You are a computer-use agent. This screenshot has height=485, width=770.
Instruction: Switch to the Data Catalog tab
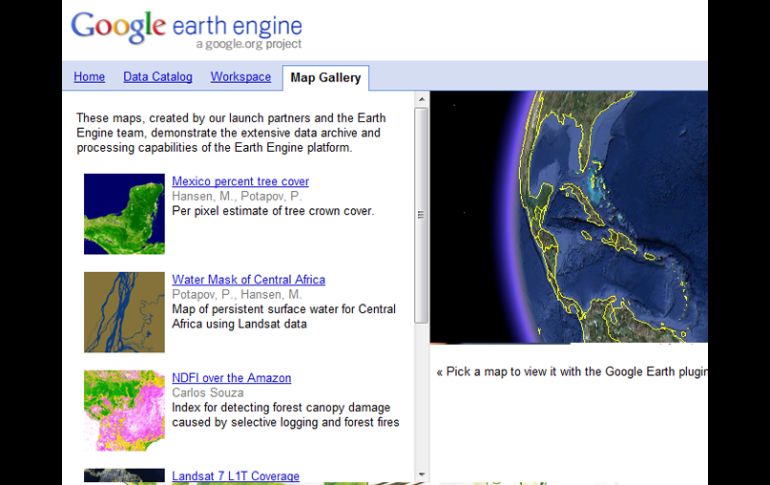point(157,77)
